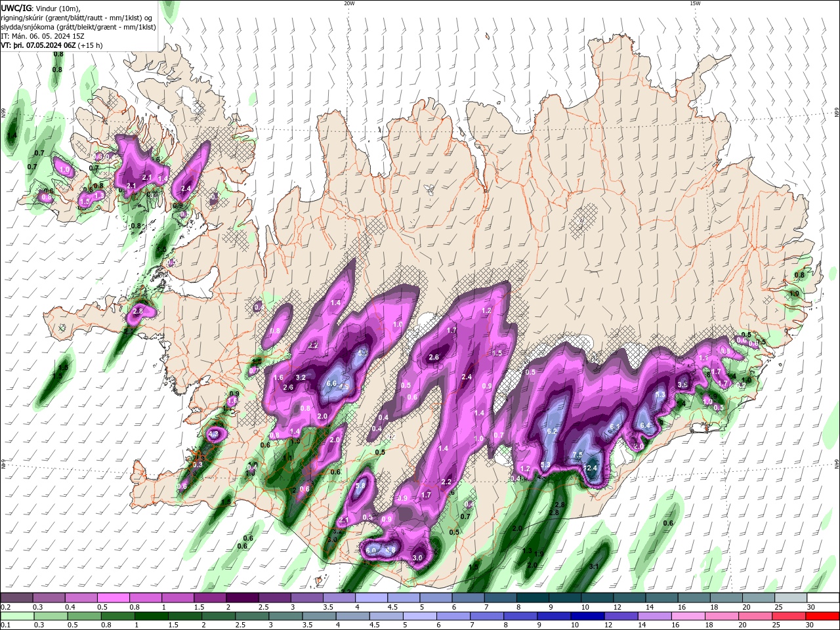Click the 3.2 value on the map
840x630 pixels.
301,377
